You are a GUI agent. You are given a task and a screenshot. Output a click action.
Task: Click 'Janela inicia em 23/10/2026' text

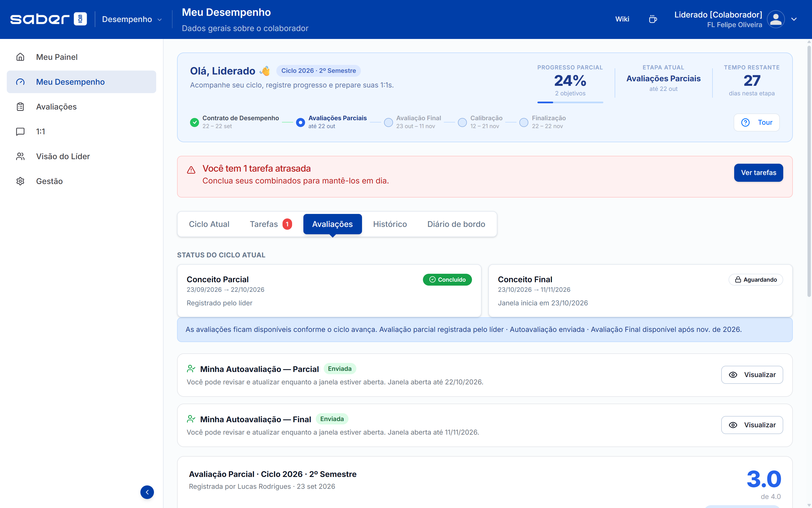pyautogui.click(x=542, y=303)
